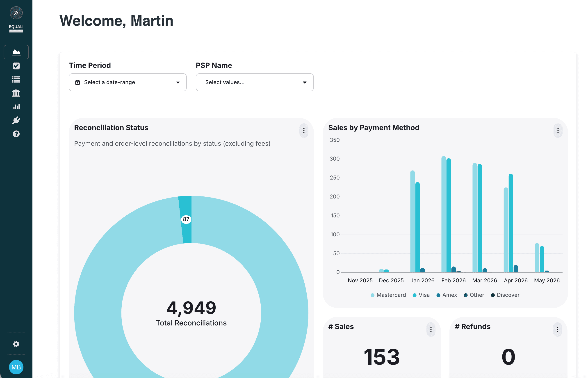Toggle Visa series in chart legend
Viewport: 588px width, 378px height.
point(421,295)
